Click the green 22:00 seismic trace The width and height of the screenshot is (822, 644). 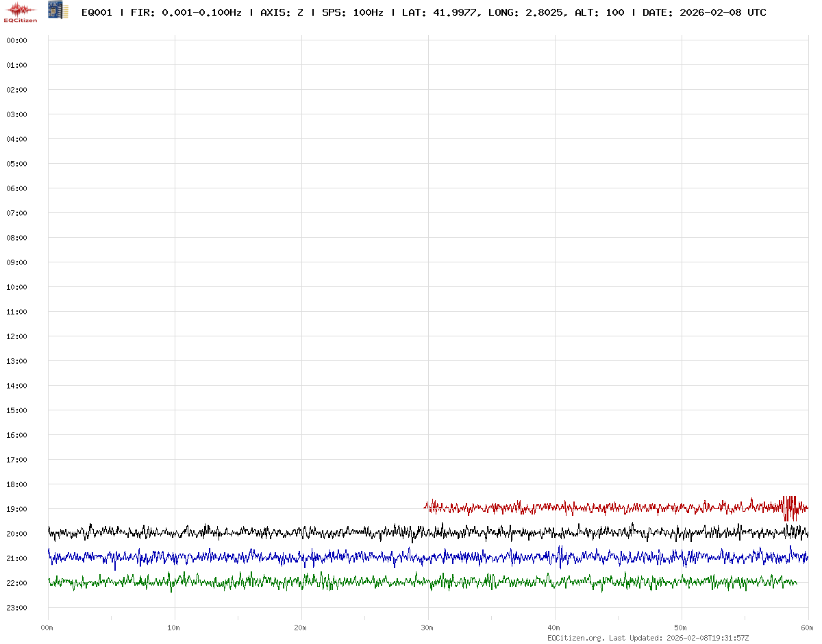(342, 582)
